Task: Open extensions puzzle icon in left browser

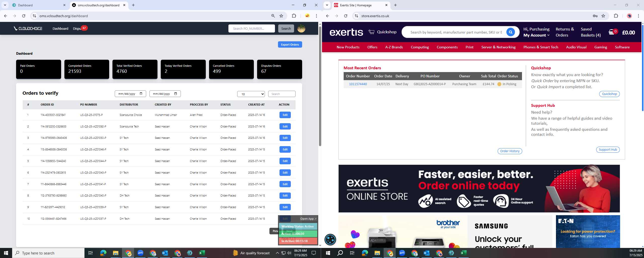Action: pyautogui.click(x=294, y=16)
